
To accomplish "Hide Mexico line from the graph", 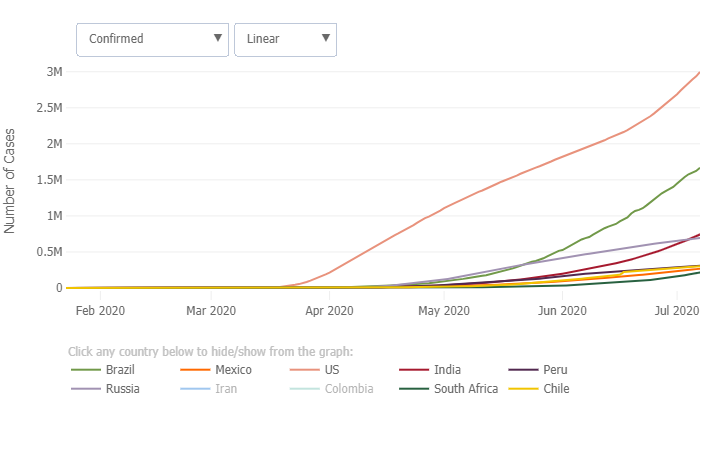I will point(232,370).
